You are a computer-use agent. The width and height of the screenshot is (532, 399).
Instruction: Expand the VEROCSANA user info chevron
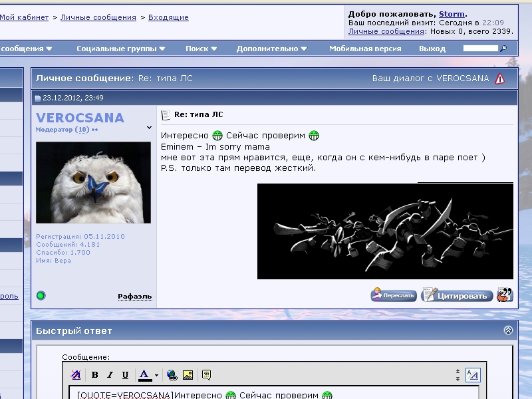pos(149,128)
